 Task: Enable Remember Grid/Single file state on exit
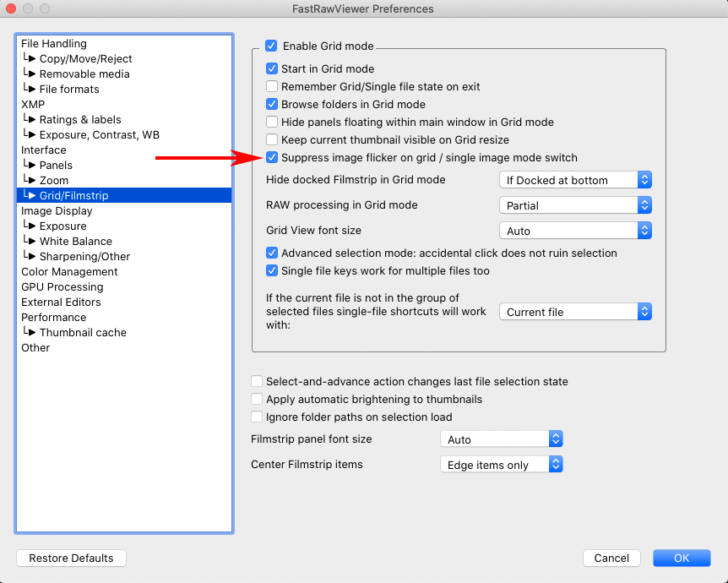272,87
